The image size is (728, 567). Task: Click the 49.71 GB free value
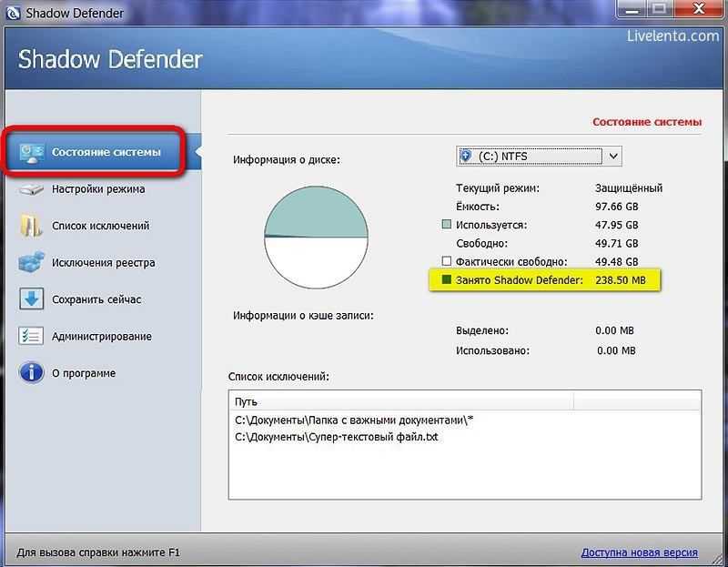pyautogui.click(x=617, y=243)
